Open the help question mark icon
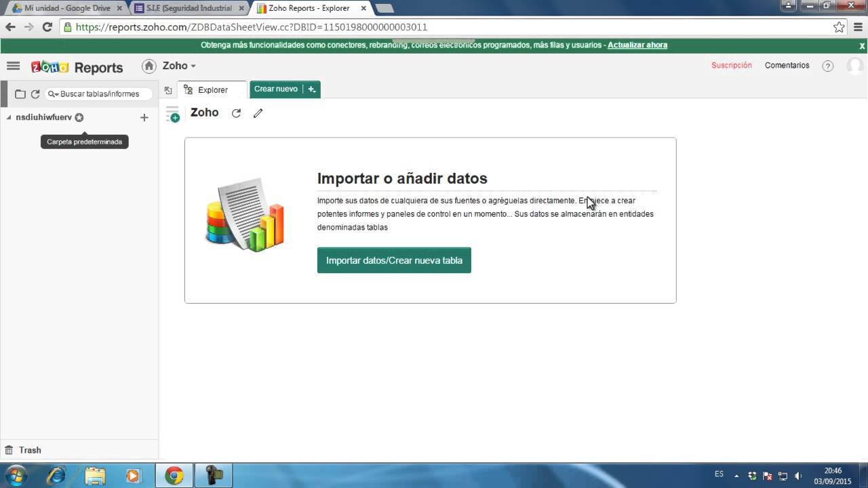868x488 pixels. pos(827,66)
